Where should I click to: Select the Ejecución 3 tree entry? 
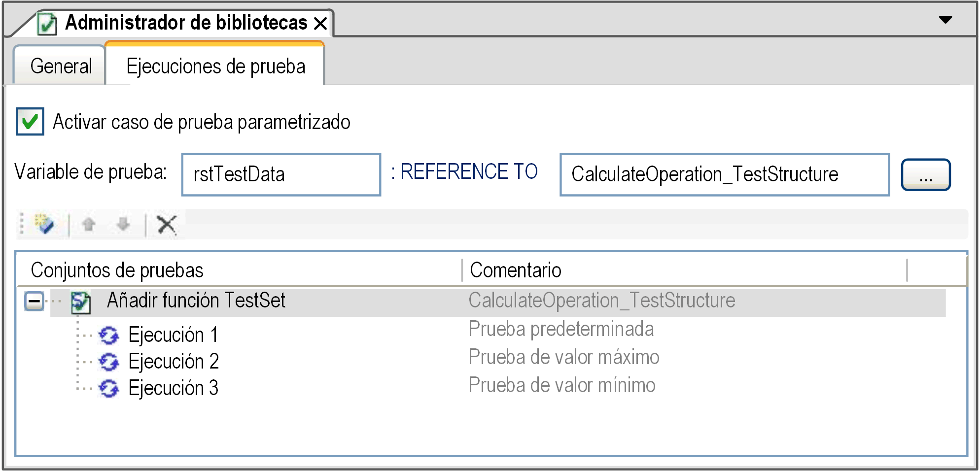click(173, 388)
